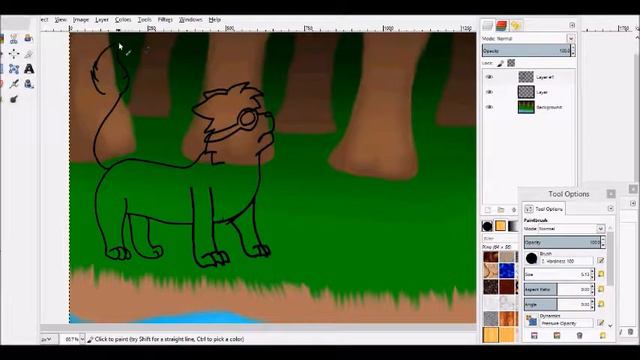This screenshot has width=640, height=360.
Task: Edit the Hardness 100 brush
Action: (x=600, y=260)
